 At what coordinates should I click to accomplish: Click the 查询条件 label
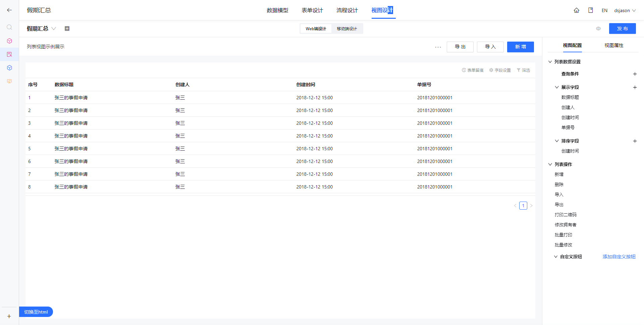[x=570, y=74]
